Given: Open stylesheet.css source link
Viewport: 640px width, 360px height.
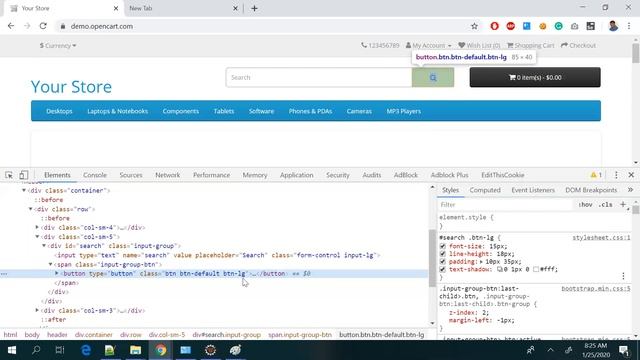Looking at the screenshot, I should 601,238.
